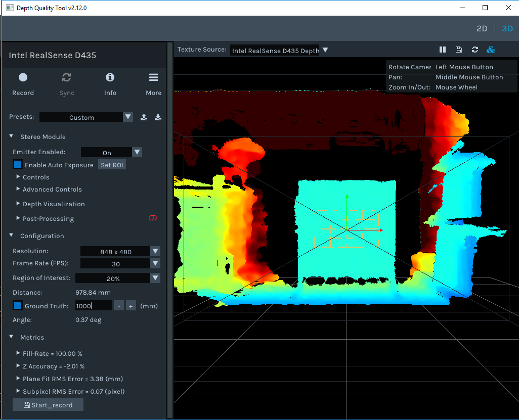Expand the Advanced Controls section
Image resolution: width=519 pixels, height=420 pixels.
tap(18, 189)
